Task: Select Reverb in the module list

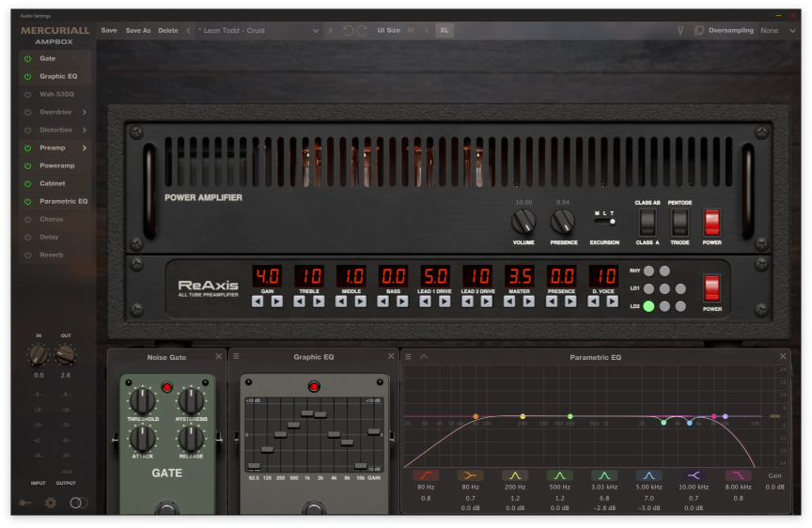Action: 52,256
